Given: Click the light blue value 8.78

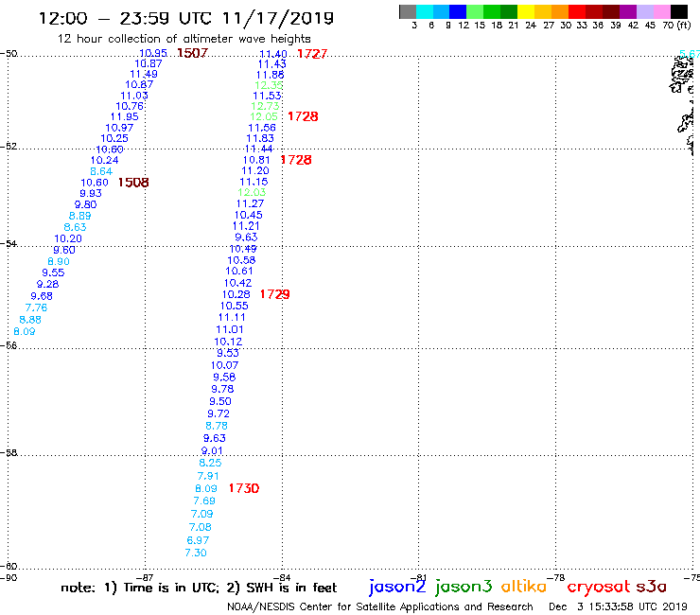Looking at the screenshot, I should click(x=217, y=426).
